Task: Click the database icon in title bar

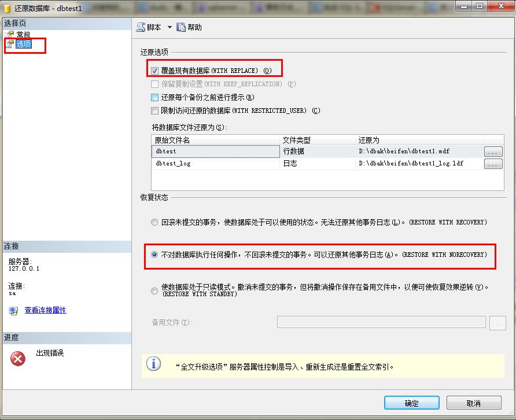Action: (x=6, y=8)
